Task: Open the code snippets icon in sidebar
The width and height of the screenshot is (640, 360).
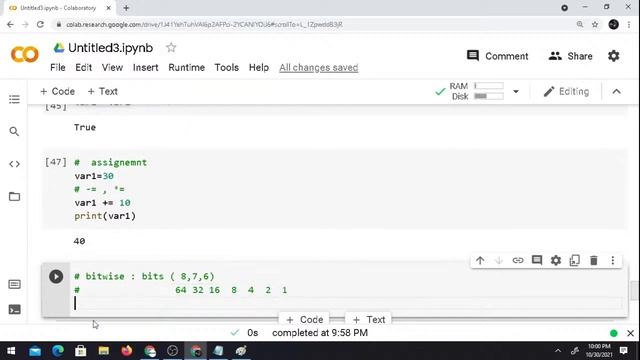Action: (x=14, y=164)
